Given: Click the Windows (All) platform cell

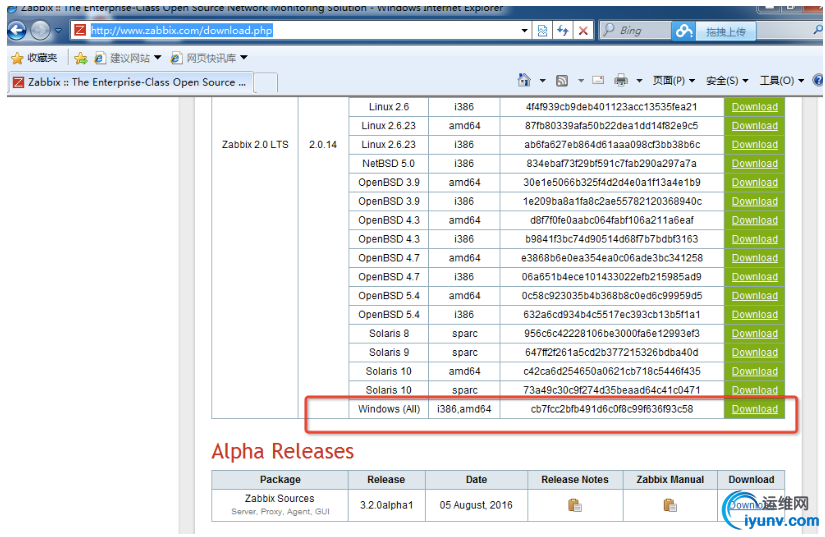Looking at the screenshot, I should click(x=389, y=409).
